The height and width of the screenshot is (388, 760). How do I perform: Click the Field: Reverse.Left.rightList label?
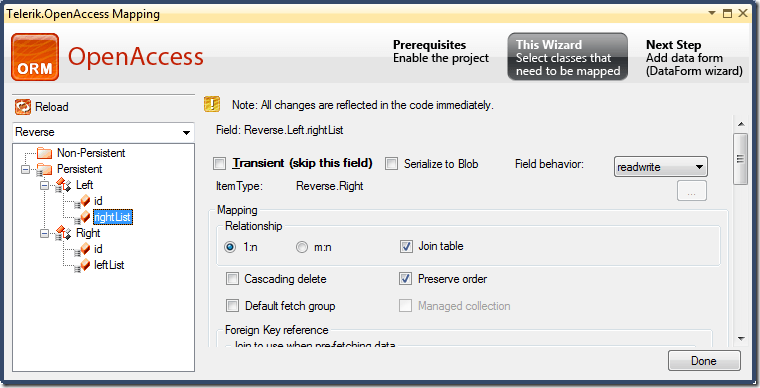point(280,131)
